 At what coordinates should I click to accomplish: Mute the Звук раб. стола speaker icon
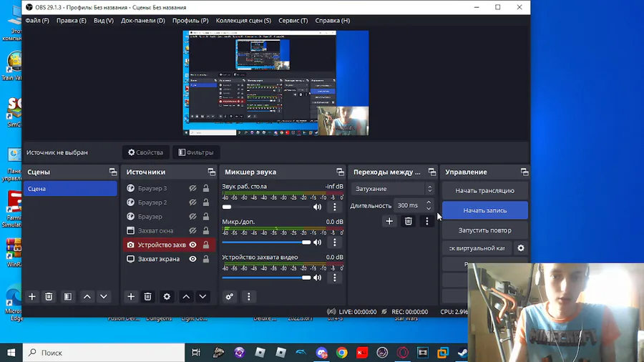click(x=317, y=207)
